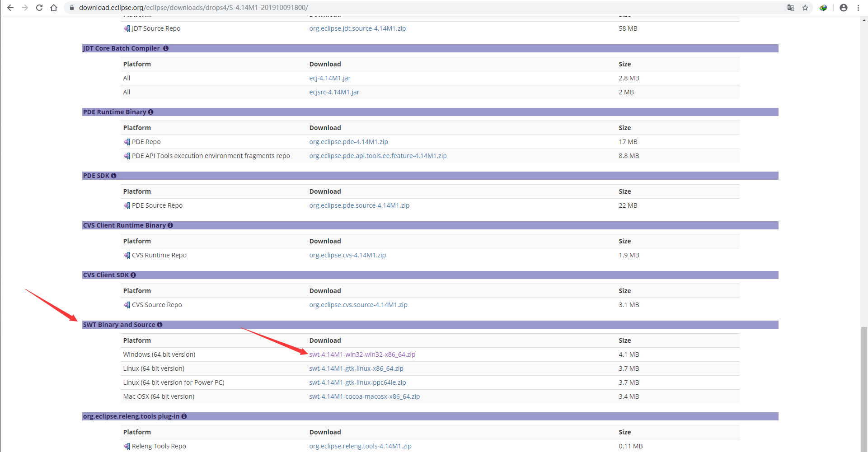The height and width of the screenshot is (452, 868).
Task: Click the info icon beside SWT Binary and Source
Action: coord(160,324)
